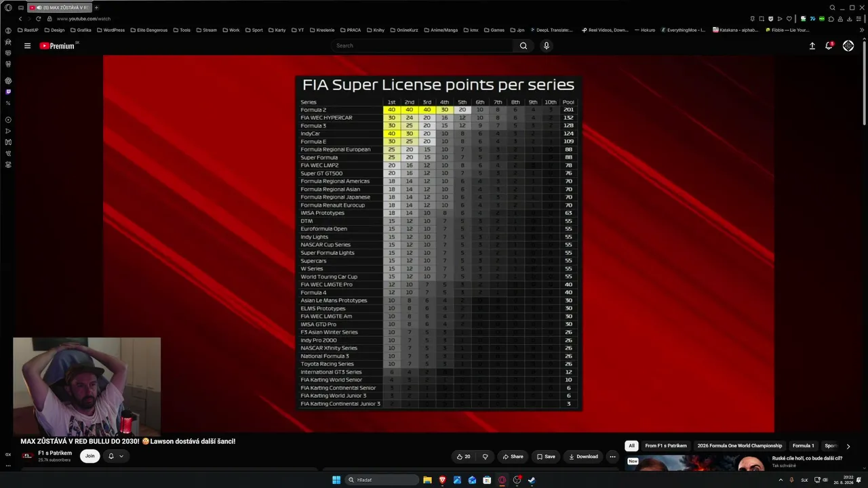Click the YouTube search magnifier button
This screenshot has width=868, height=488.
click(x=524, y=46)
